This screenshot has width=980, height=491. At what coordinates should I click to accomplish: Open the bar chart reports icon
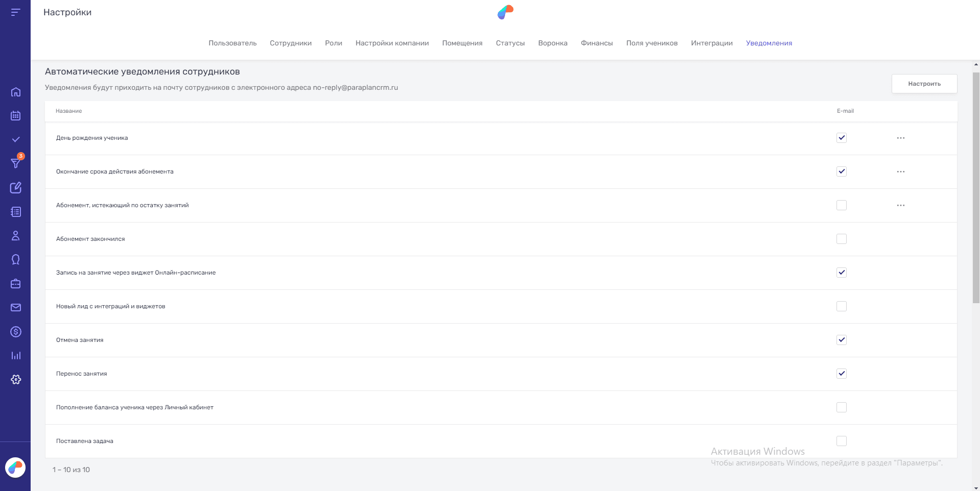coord(16,356)
